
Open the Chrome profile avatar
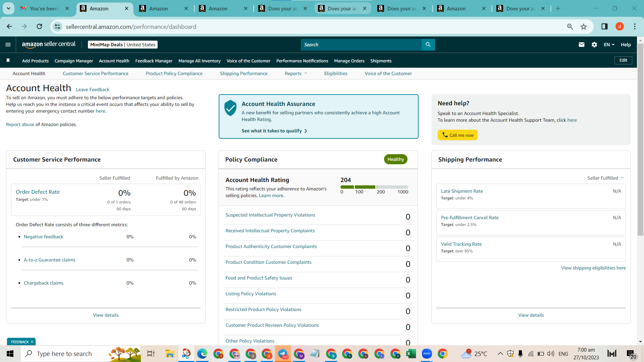pyautogui.click(x=620, y=26)
